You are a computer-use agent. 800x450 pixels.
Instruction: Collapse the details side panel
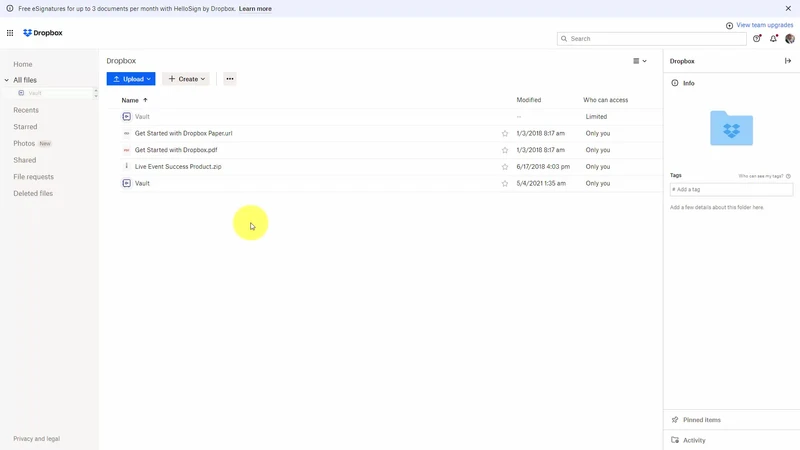[788, 61]
